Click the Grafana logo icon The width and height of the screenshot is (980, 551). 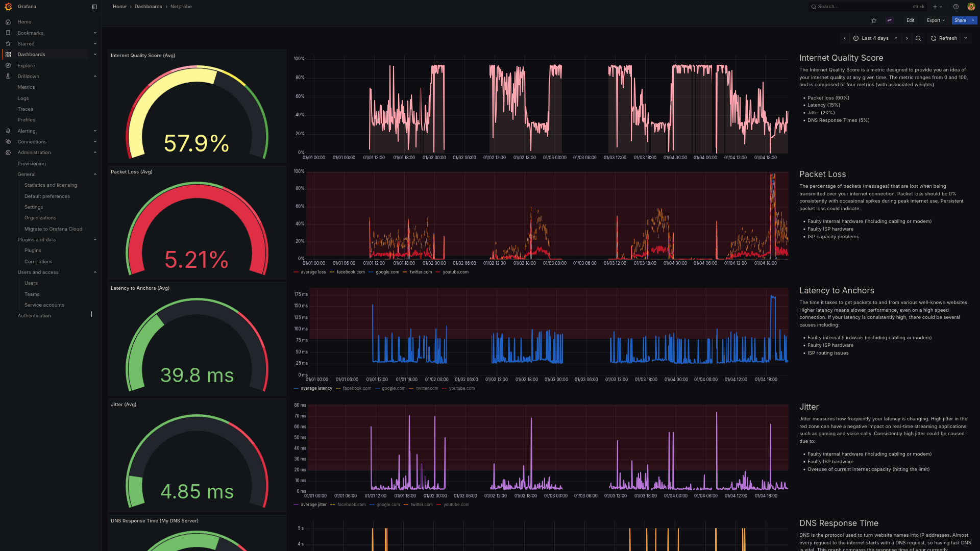click(8, 7)
